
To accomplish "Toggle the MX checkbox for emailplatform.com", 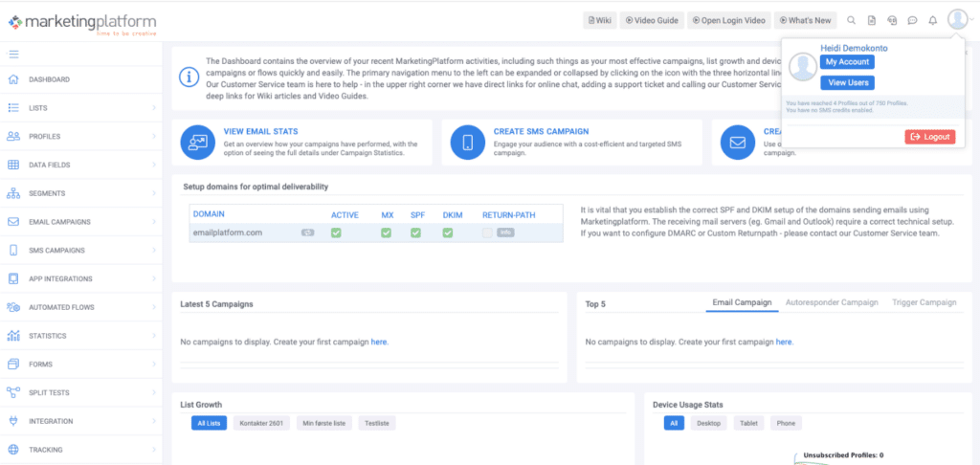I will click(387, 232).
